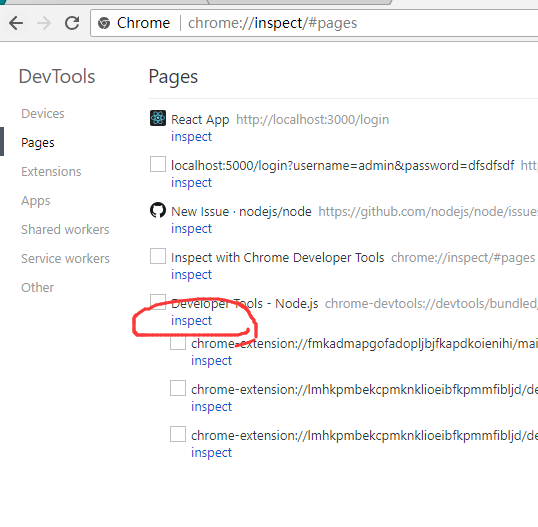This screenshot has height=527, width=538.
Task: Go back using the browser back arrow
Action: point(16,23)
